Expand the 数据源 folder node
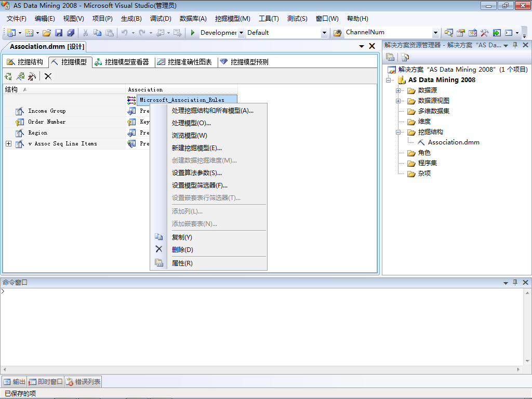532x399 pixels. click(x=398, y=90)
